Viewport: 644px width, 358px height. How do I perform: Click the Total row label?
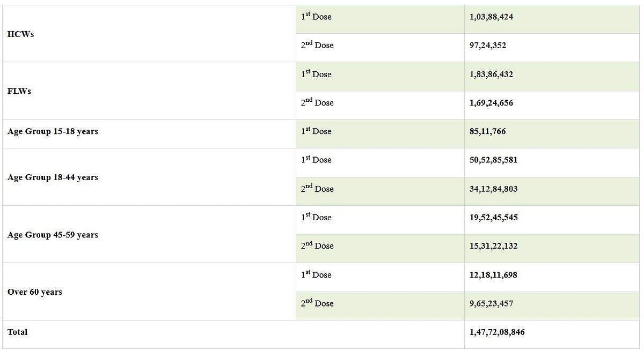[18, 332]
